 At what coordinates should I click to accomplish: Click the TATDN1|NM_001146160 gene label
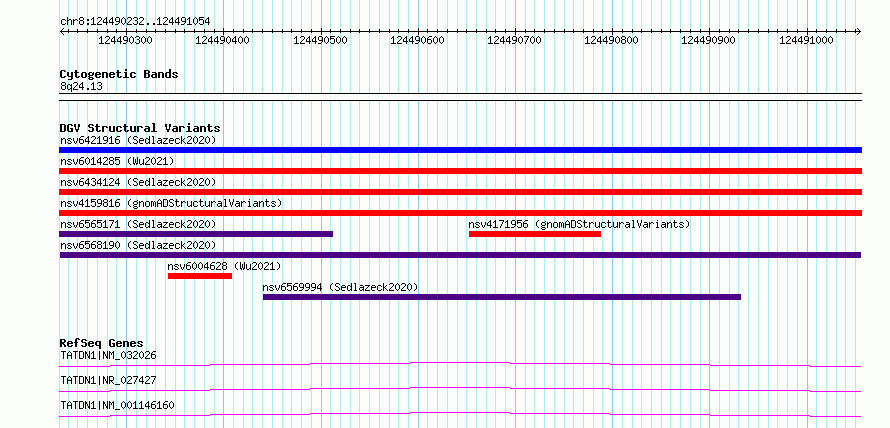tap(117, 405)
